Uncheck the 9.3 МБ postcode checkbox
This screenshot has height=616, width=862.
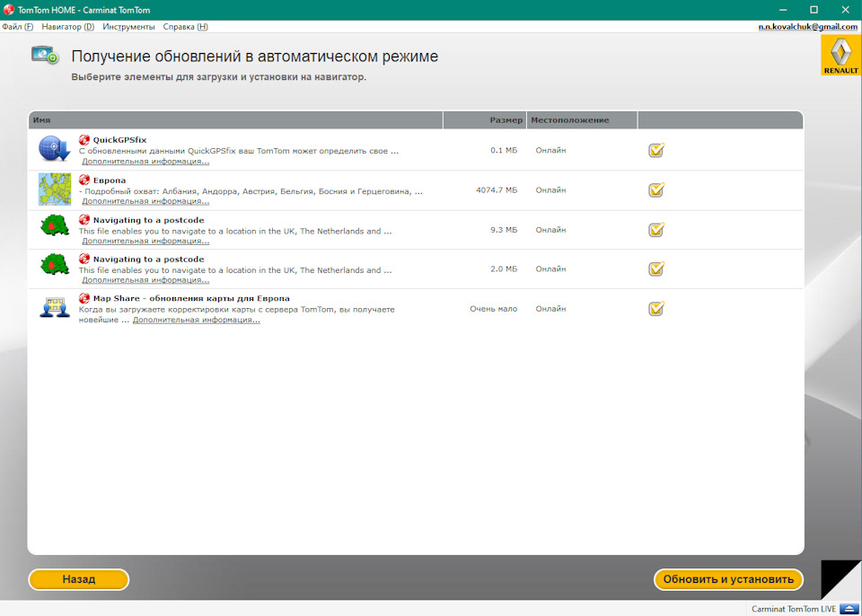click(655, 229)
